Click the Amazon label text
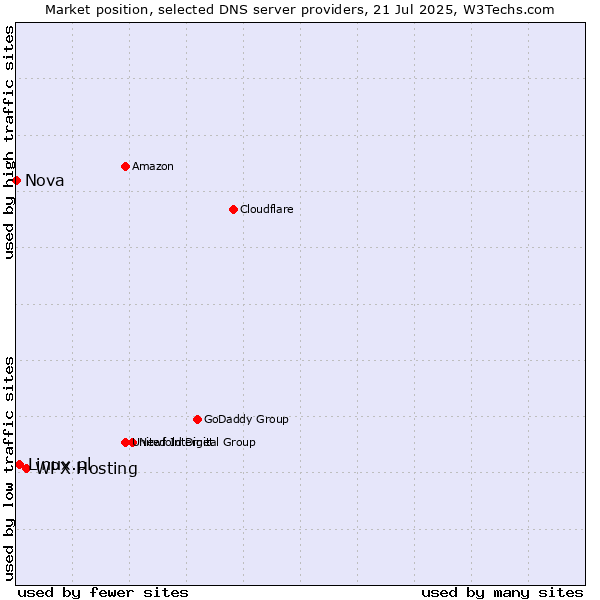600x600 pixels. [153, 166]
